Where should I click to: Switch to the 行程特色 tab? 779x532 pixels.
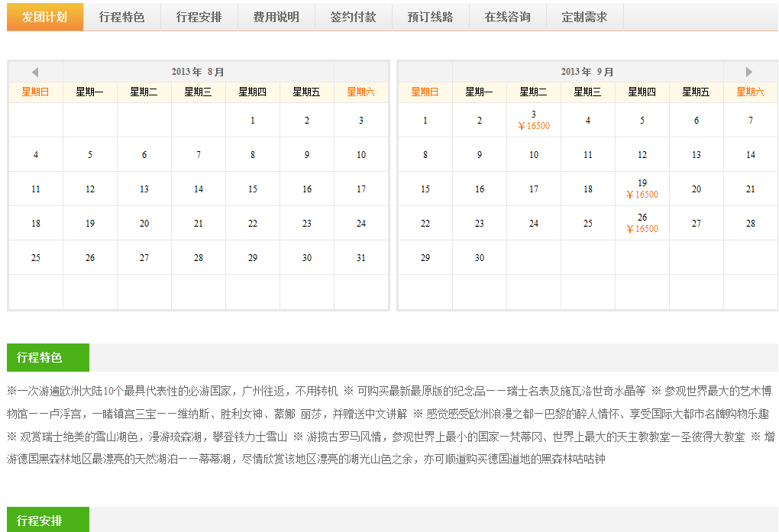pos(121,17)
